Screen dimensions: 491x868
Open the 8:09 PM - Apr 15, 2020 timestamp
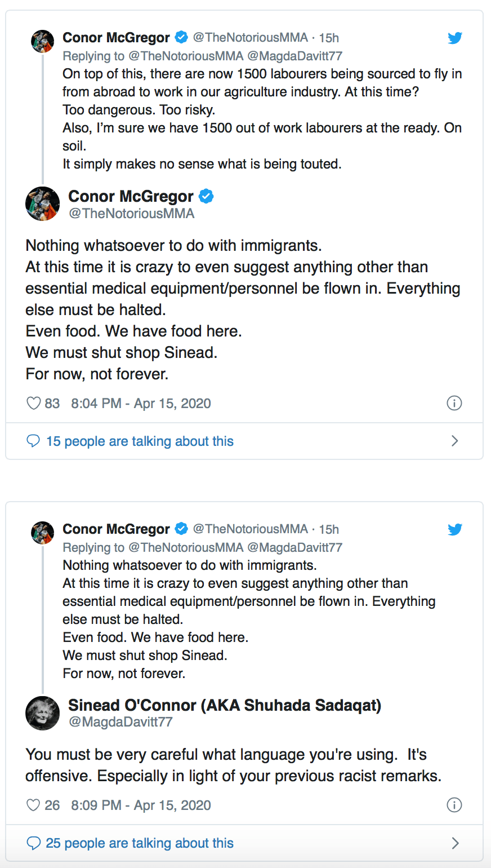tap(141, 805)
